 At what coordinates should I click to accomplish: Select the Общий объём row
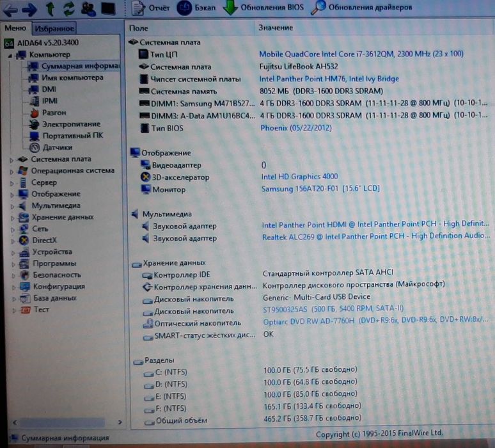click(x=253, y=420)
